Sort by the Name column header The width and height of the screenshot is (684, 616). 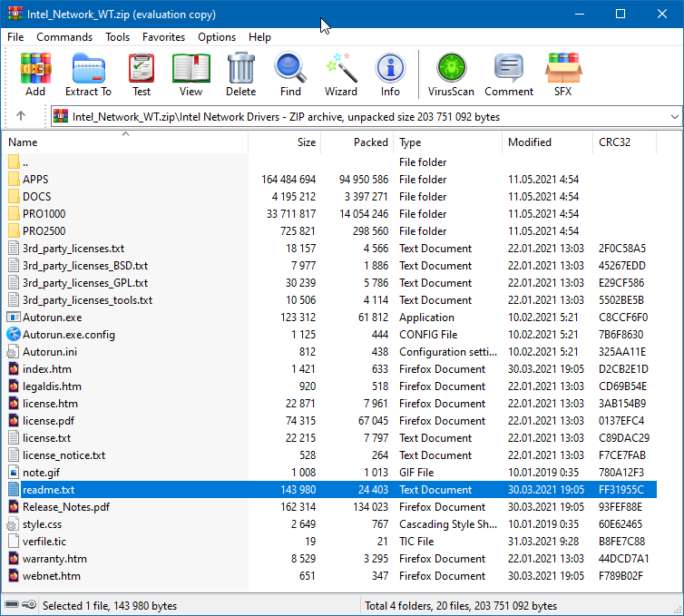[125, 142]
